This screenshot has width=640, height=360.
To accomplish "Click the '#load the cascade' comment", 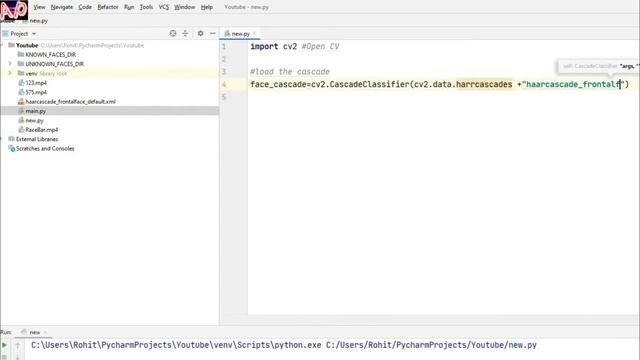I will (290, 72).
